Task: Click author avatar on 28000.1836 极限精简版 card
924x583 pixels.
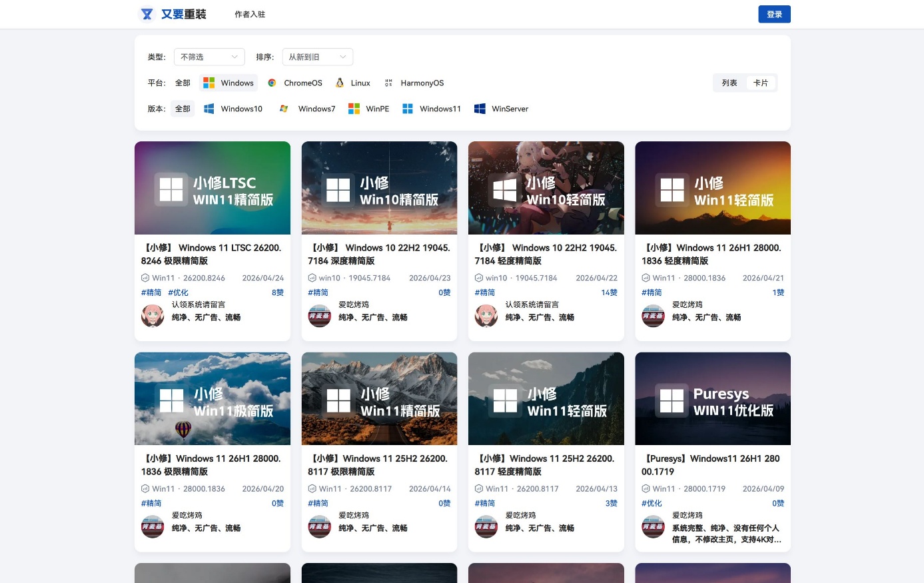Action: click(153, 526)
